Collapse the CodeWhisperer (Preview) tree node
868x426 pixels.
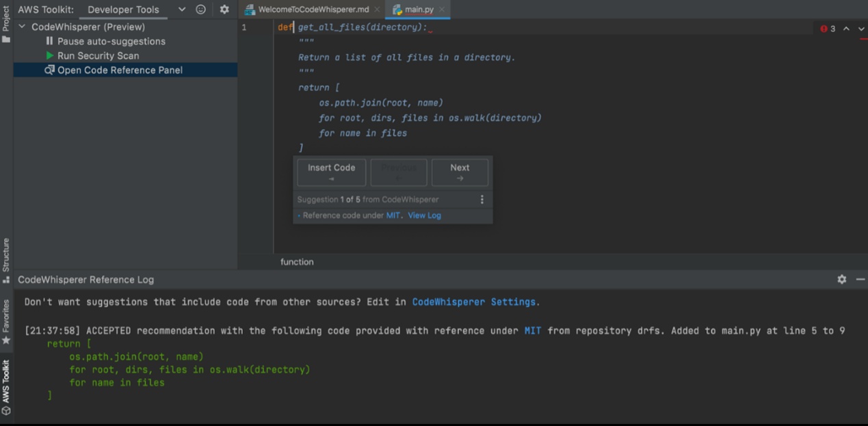pos(22,27)
